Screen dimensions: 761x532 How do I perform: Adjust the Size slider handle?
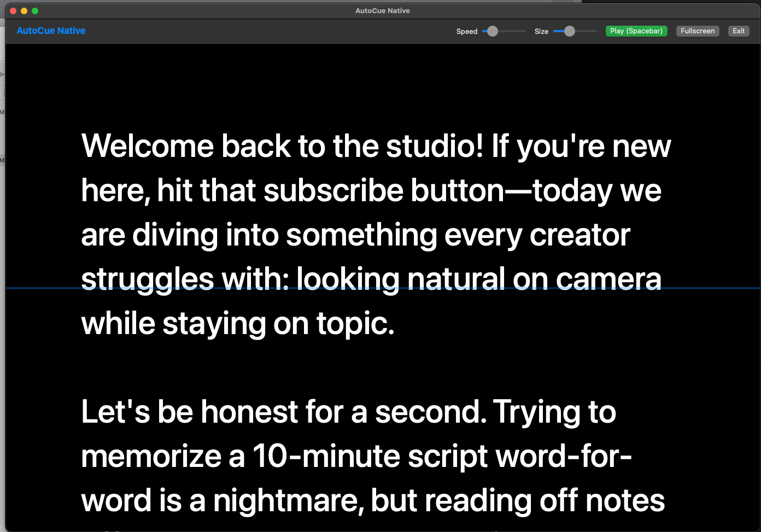[570, 31]
